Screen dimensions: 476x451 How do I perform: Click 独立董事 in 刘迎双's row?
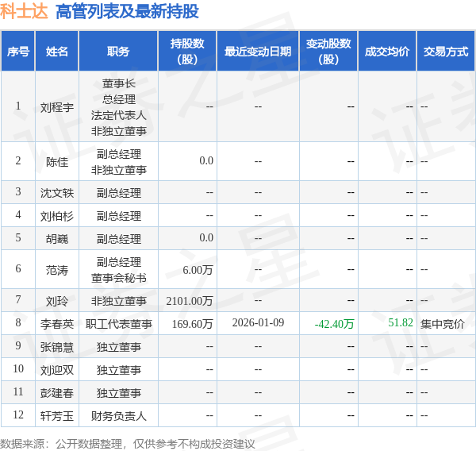(118, 370)
